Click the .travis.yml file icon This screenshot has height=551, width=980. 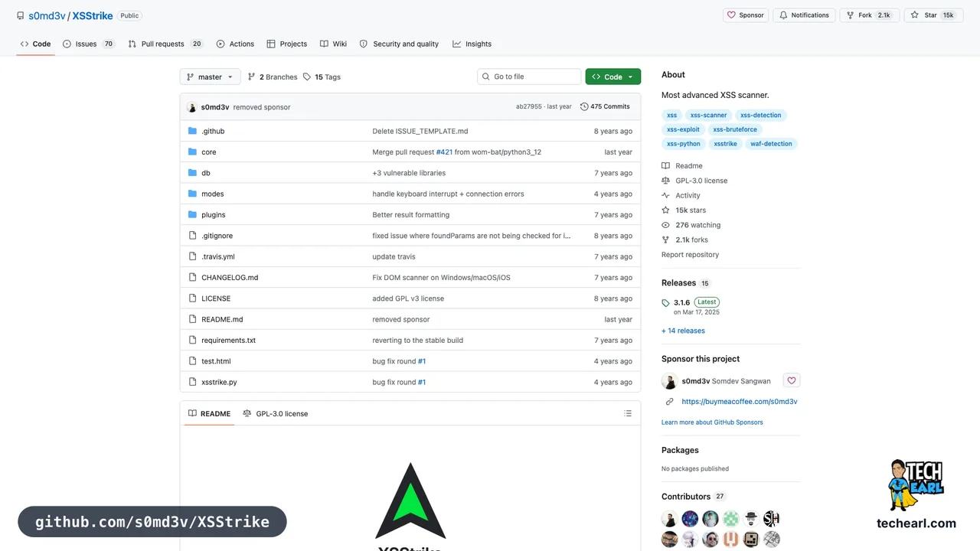tap(193, 256)
